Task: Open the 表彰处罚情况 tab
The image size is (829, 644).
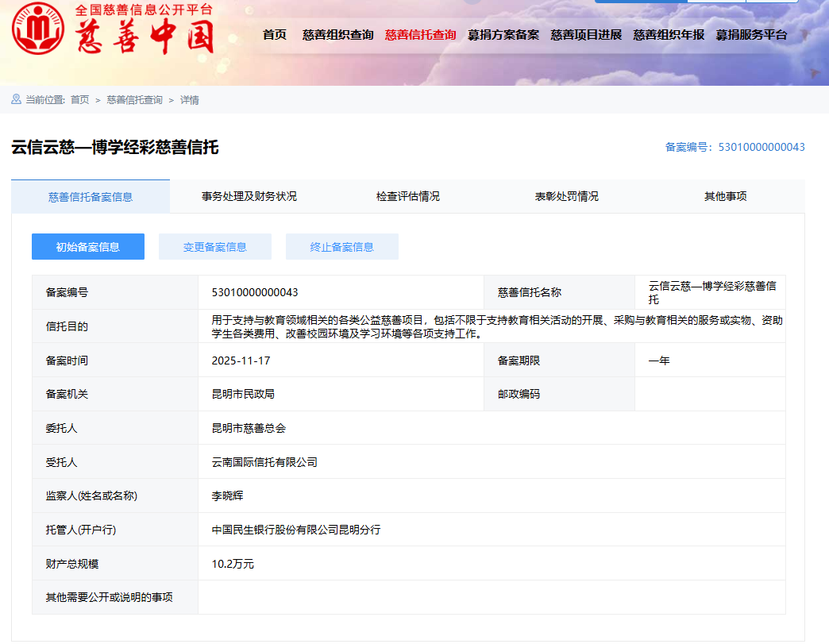Action: coord(567,196)
